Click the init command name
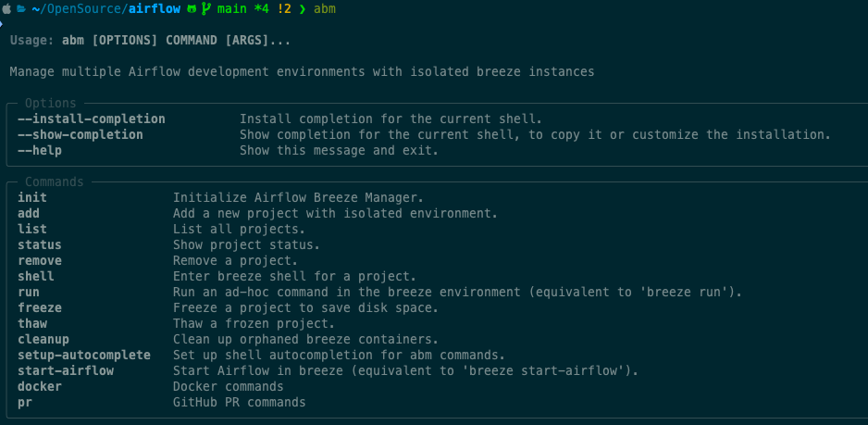Screen dimensions: 868x425 click(31, 197)
